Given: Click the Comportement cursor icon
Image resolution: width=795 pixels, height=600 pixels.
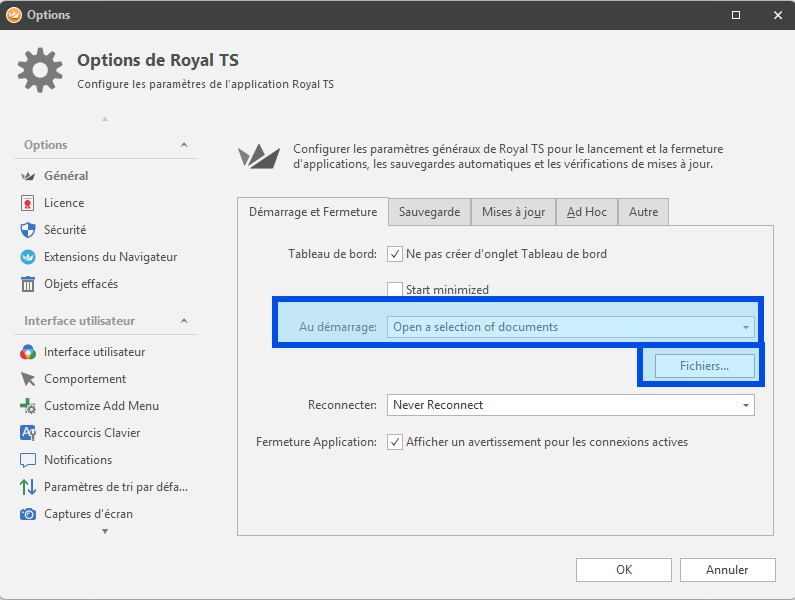Looking at the screenshot, I should pyautogui.click(x=28, y=379).
